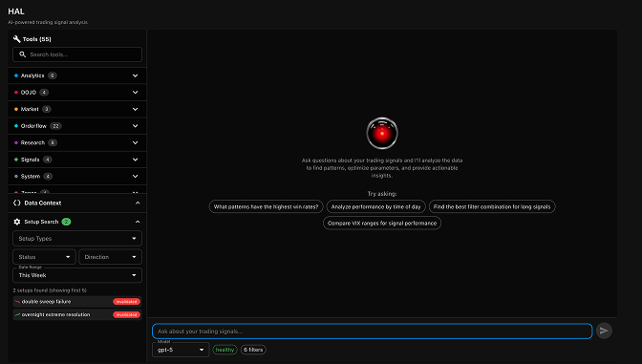Click suggestion 'What patterns have the highest win rates?'
The width and height of the screenshot is (642, 364).
click(267, 206)
